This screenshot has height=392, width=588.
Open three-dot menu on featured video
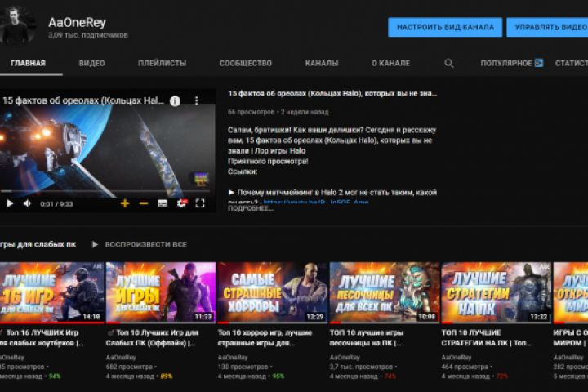pos(196,100)
